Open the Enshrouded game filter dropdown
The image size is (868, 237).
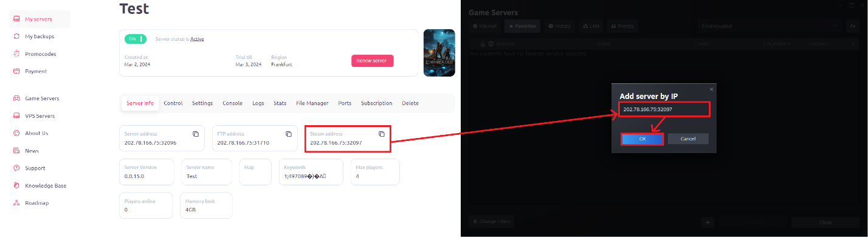click(x=770, y=26)
